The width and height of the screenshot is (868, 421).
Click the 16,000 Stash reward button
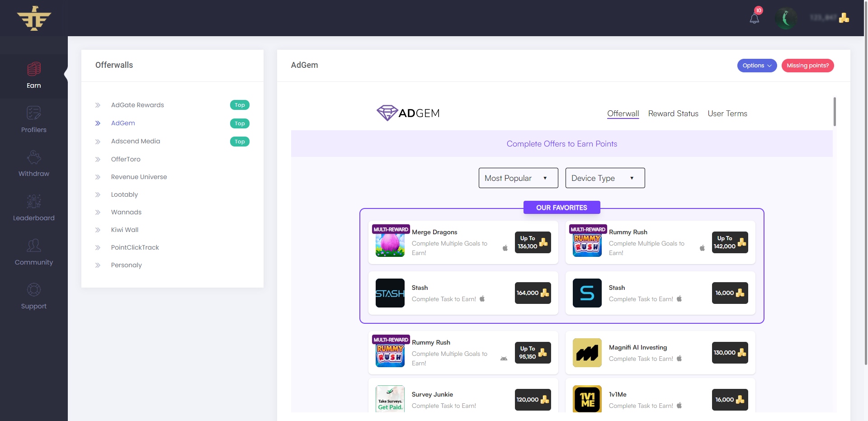(730, 293)
